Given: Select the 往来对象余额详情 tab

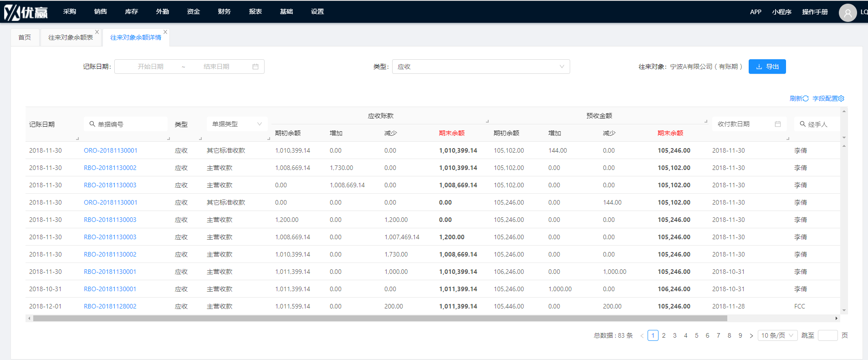Looking at the screenshot, I should point(136,37).
